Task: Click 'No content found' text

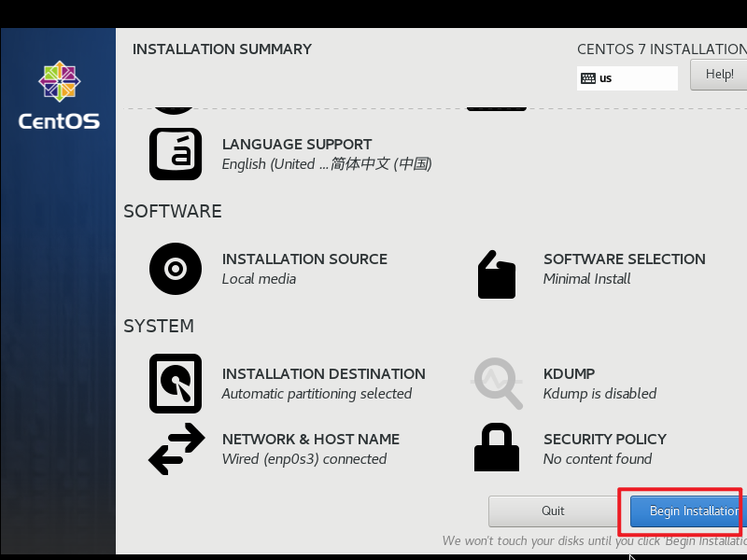Action: pos(598,459)
